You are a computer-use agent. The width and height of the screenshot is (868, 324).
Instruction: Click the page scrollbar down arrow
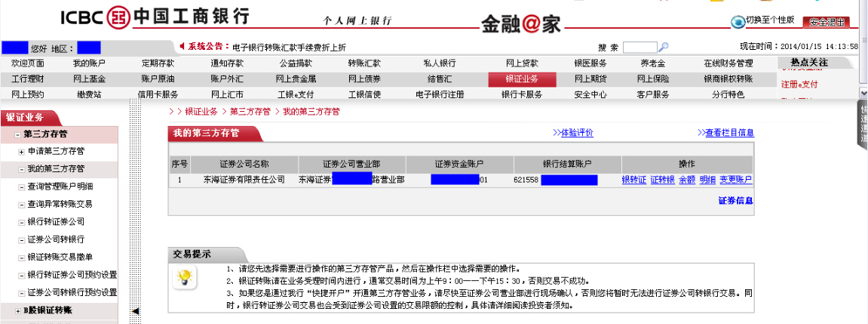point(863,92)
